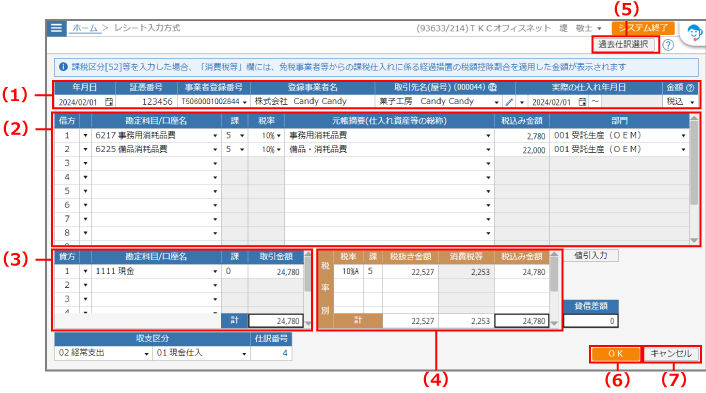Viewport: 706px width, 393px height.
Task: Click the システム終了 button
Action: coord(643,28)
